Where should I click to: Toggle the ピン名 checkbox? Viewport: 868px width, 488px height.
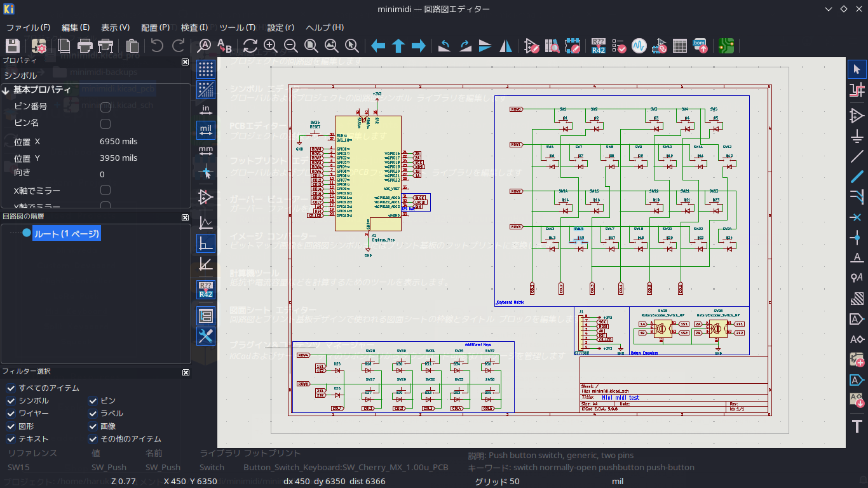105,123
